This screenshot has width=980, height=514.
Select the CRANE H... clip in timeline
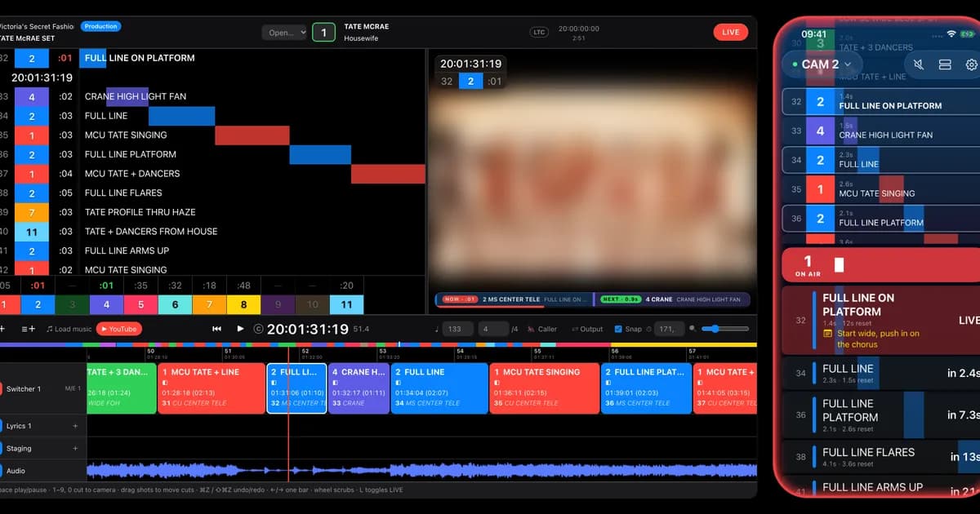(358, 388)
